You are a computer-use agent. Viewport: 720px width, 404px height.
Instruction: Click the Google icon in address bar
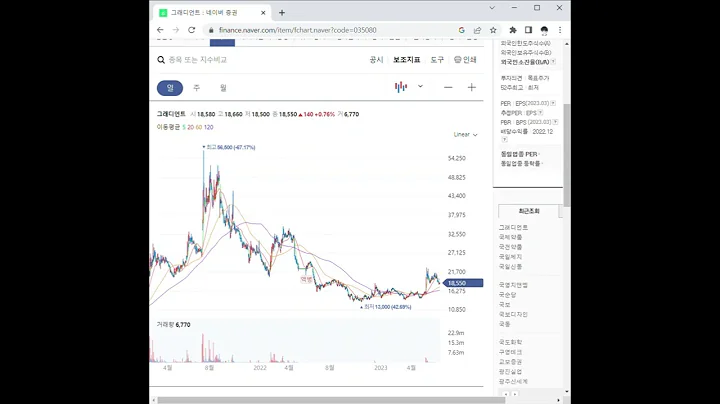461,30
